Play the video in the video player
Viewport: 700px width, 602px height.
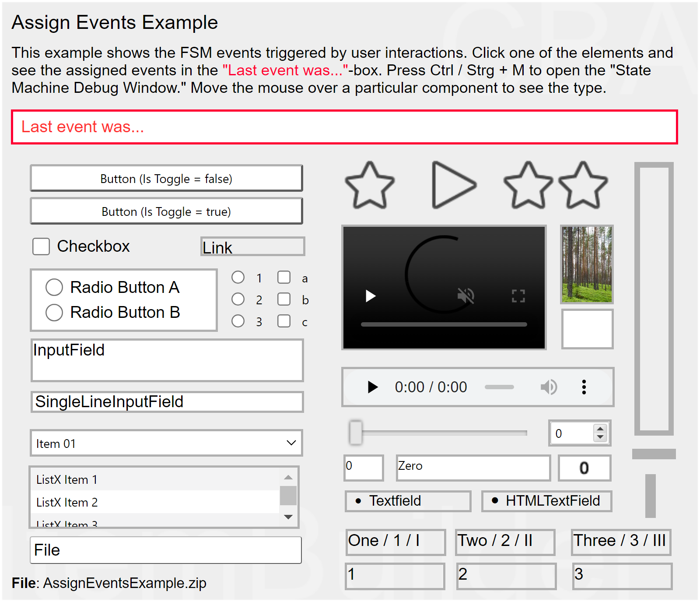(x=371, y=296)
